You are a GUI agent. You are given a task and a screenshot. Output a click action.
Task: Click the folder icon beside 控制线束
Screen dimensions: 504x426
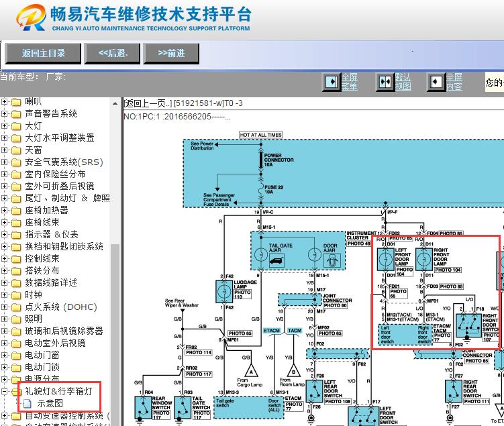(x=15, y=259)
